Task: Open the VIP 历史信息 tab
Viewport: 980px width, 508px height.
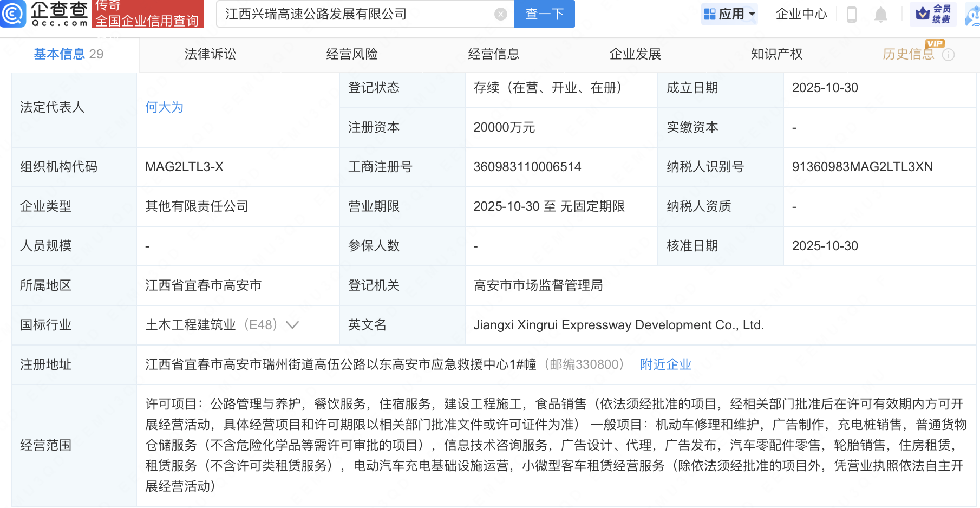Action: click(909, 54)
